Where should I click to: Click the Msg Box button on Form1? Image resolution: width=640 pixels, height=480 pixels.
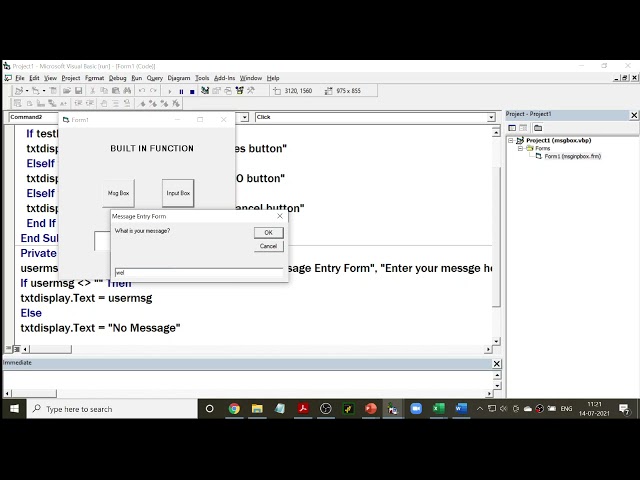pos(118,193)
